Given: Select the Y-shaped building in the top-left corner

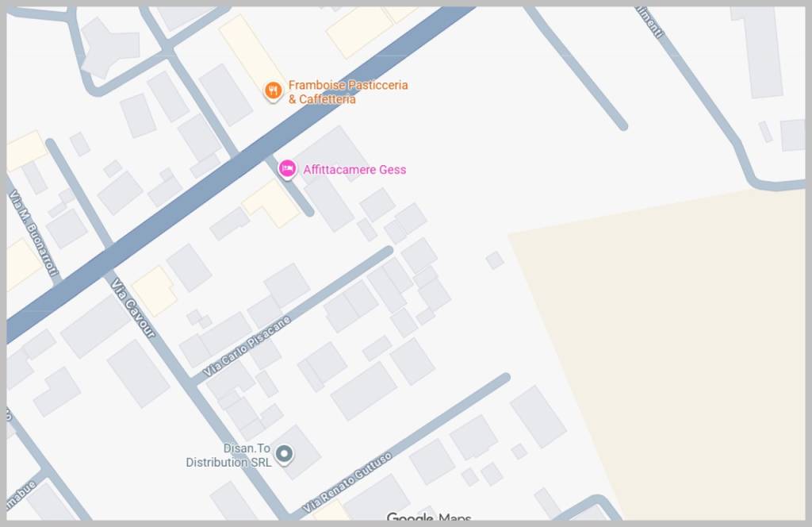Looking at the screenshot, I should (x=109, y=48).
